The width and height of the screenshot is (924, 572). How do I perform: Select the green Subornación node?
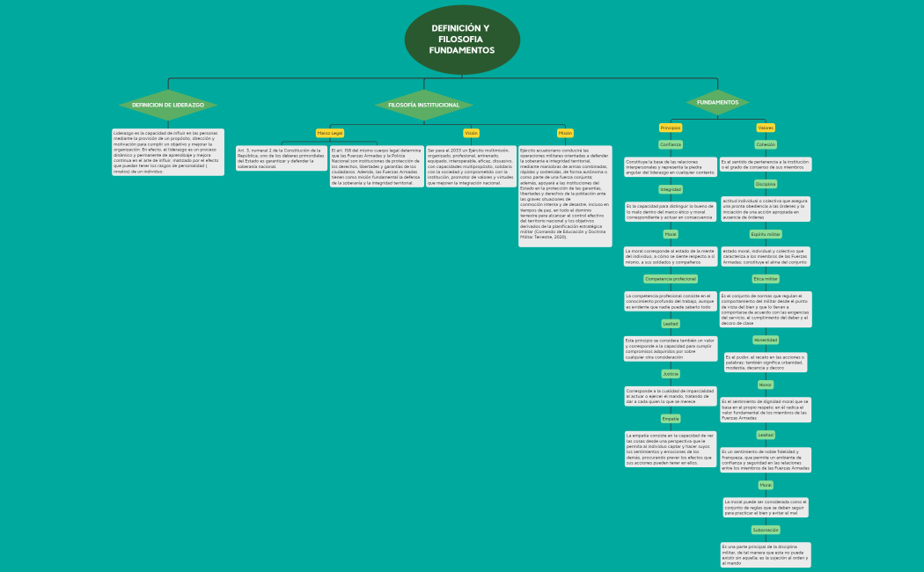click(x=766, y=530)
